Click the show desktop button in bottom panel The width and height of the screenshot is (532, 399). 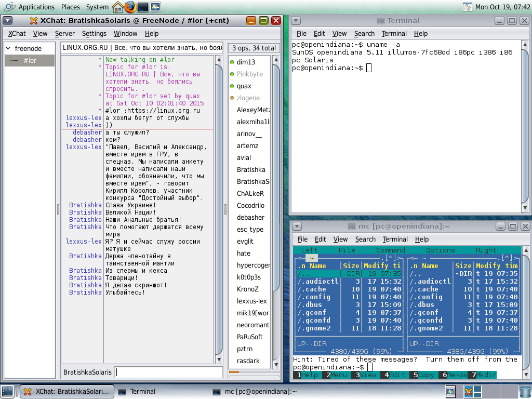[x=7, y=392]
